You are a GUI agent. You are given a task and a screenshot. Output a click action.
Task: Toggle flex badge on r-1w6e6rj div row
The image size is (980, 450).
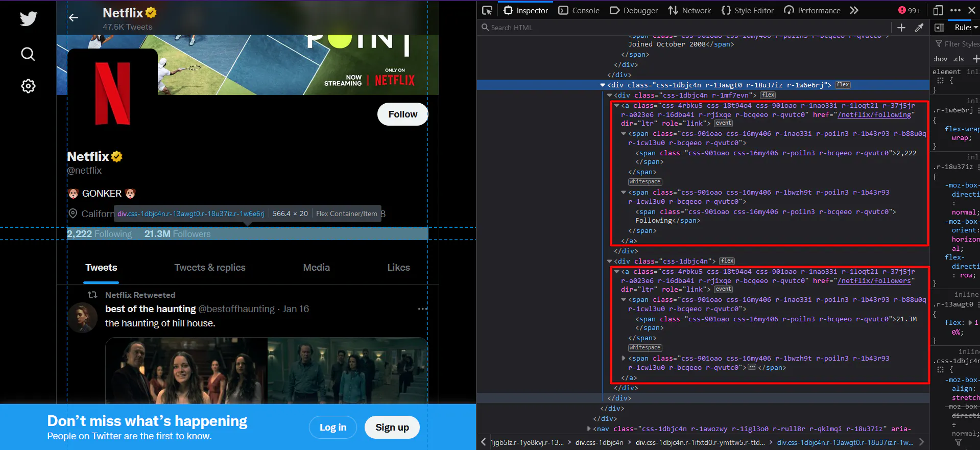(x=843, y=85)
